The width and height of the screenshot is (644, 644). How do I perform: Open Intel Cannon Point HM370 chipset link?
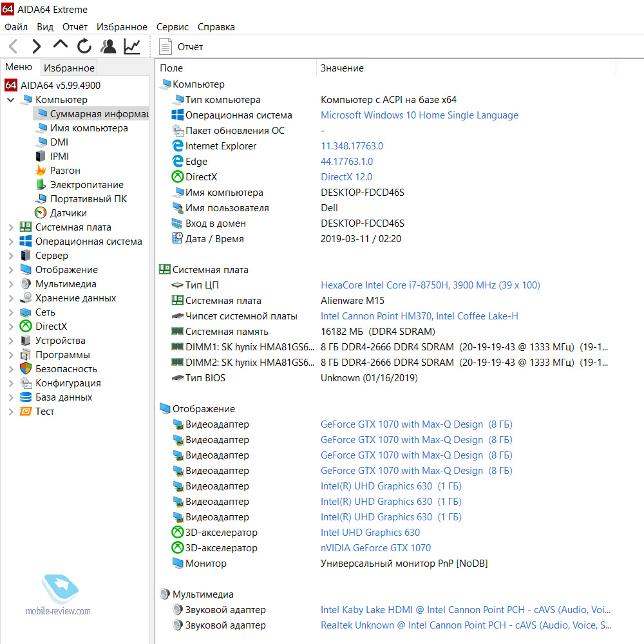419,316
